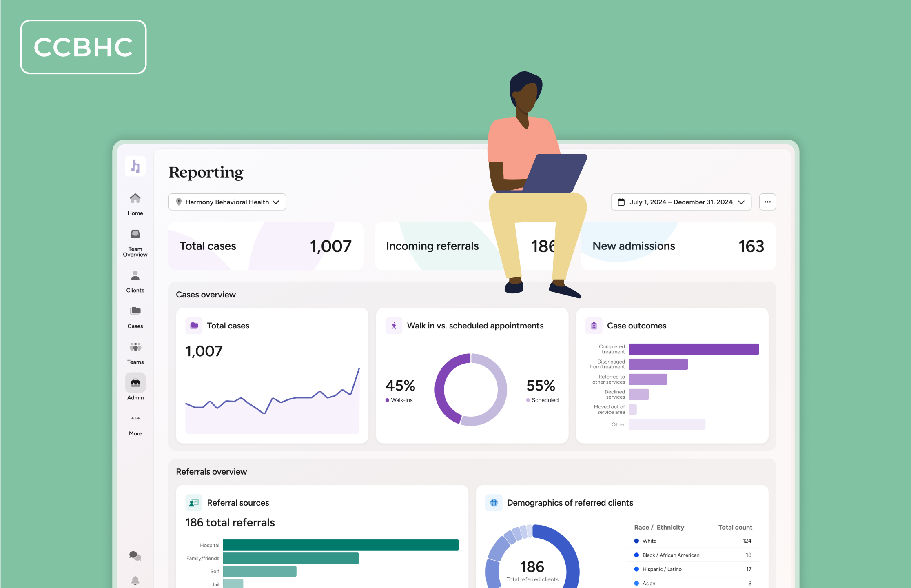The width and height of the screenshot is (911, 588).
Task: Open the notifications bell
Action: click(x=135, y=580)
